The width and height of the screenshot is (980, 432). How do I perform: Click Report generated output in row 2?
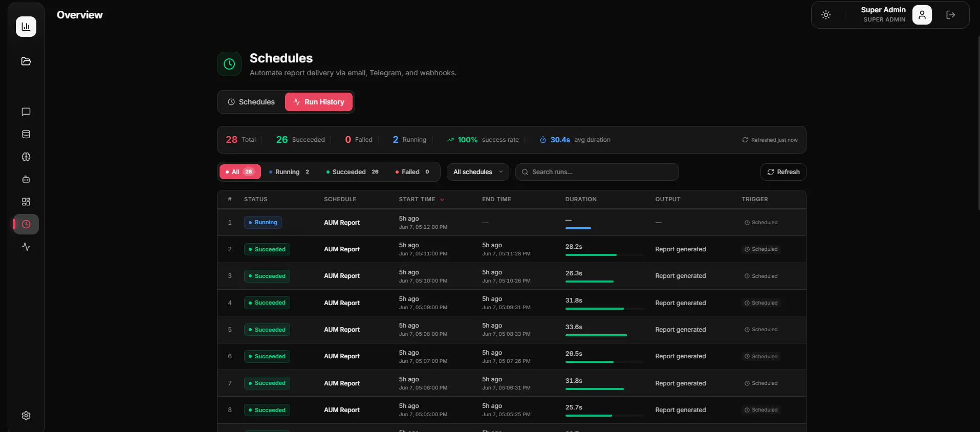pos(681,249)
